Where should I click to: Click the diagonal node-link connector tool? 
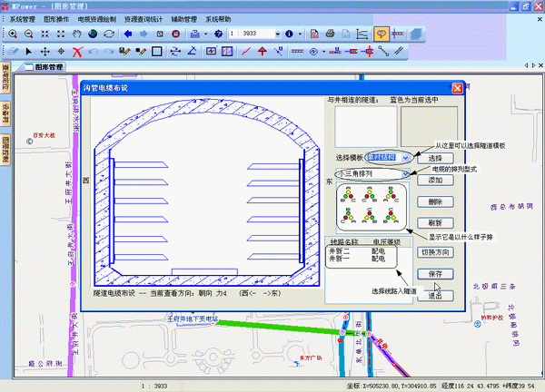383,52
